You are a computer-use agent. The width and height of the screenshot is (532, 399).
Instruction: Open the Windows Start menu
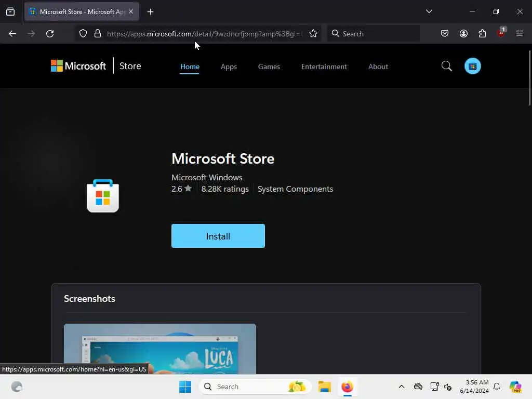click(x=185, y=387)
